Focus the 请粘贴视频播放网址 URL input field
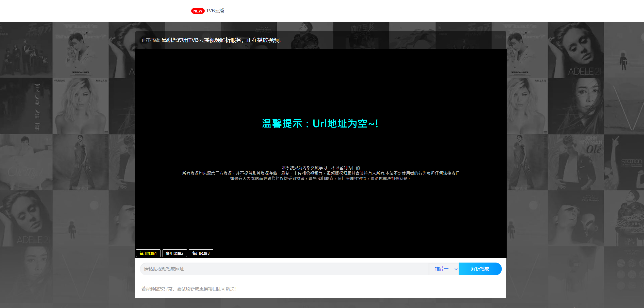Viewport: 644px width, 308px height. [x=284, y=269]
